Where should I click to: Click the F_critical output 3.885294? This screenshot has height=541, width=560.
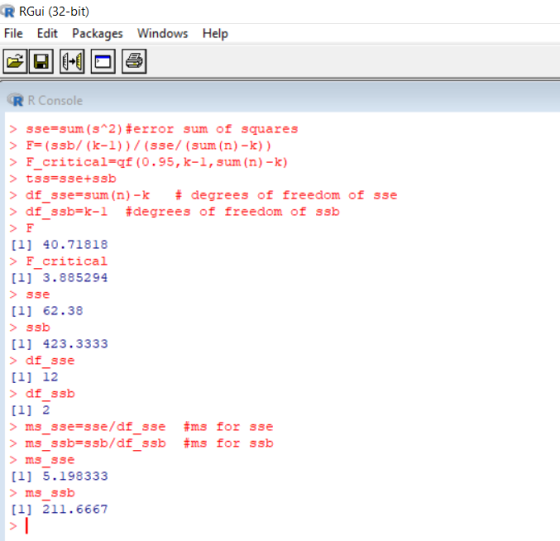(75, 277)
